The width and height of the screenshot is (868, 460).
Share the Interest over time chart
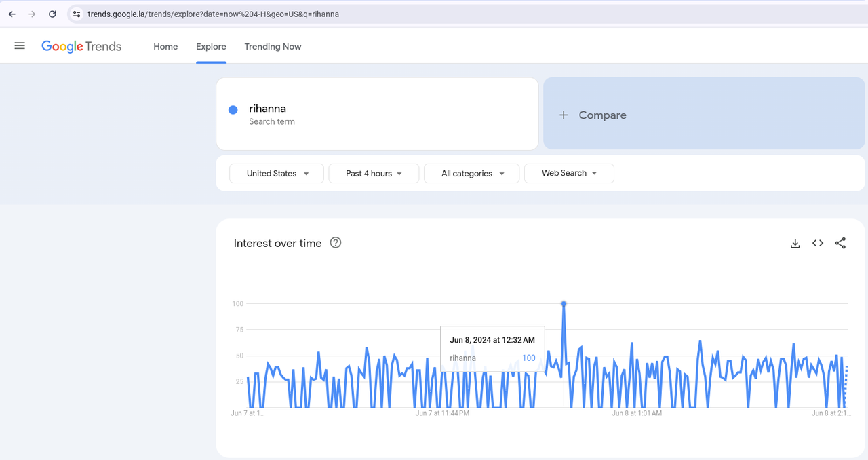click(840, 243)
